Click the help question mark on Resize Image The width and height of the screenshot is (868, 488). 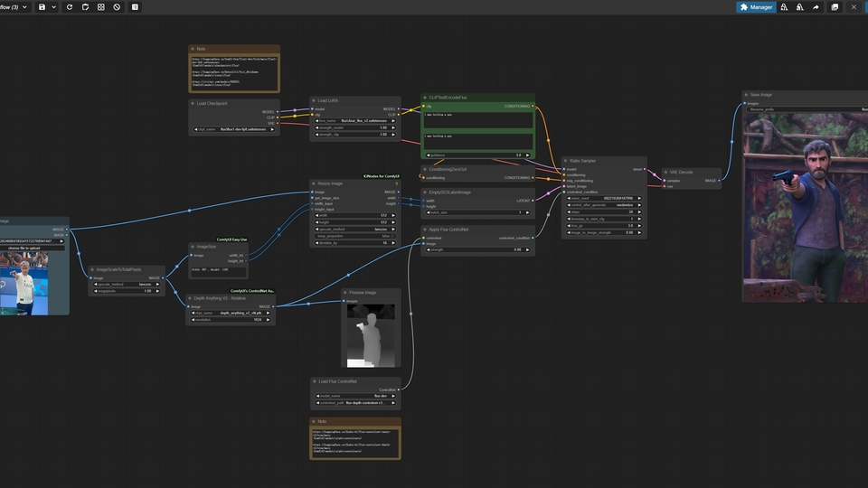[x=396, y=183]
